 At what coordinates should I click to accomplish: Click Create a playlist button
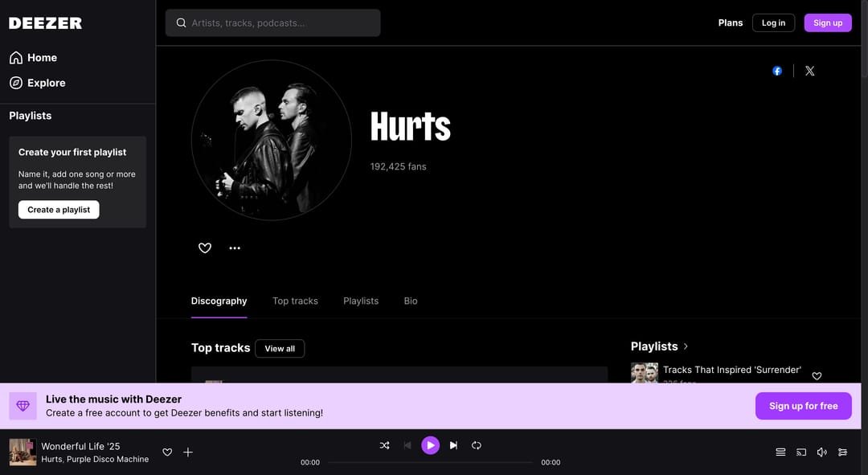click(x=59, y=210)
